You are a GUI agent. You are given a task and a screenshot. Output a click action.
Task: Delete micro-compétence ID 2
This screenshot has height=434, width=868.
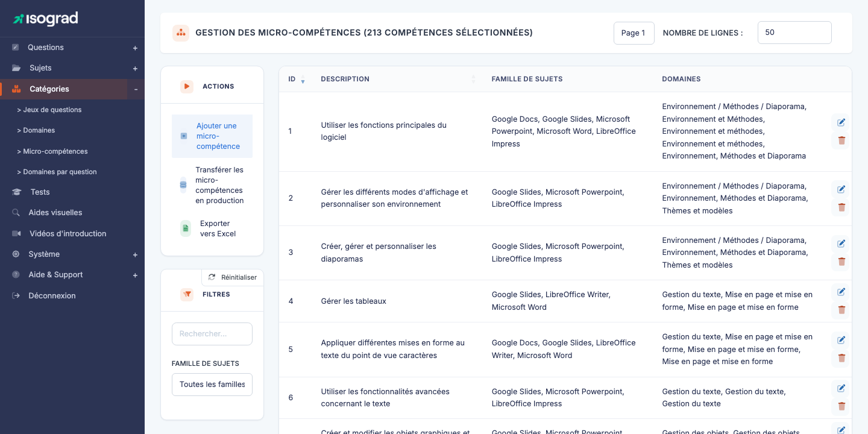[x=841, y=207]
